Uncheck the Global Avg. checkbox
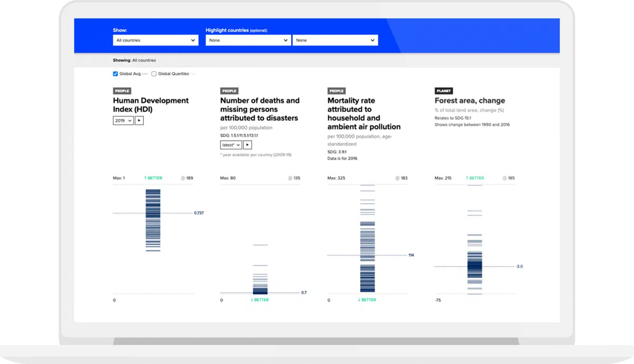Image resolution: width=634 pixels, height=364 pixels. (115, 74)
